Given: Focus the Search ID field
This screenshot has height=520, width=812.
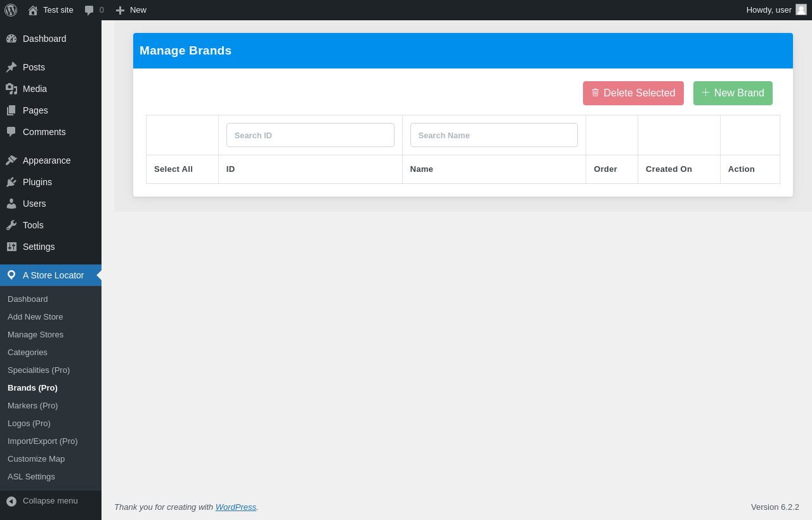Looking at the screenshot, I should click(310, 135).
